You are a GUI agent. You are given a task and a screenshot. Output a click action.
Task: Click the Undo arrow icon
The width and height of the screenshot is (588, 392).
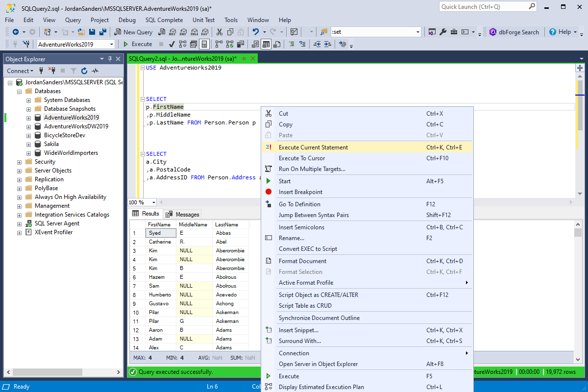click(x=255, y=32)
